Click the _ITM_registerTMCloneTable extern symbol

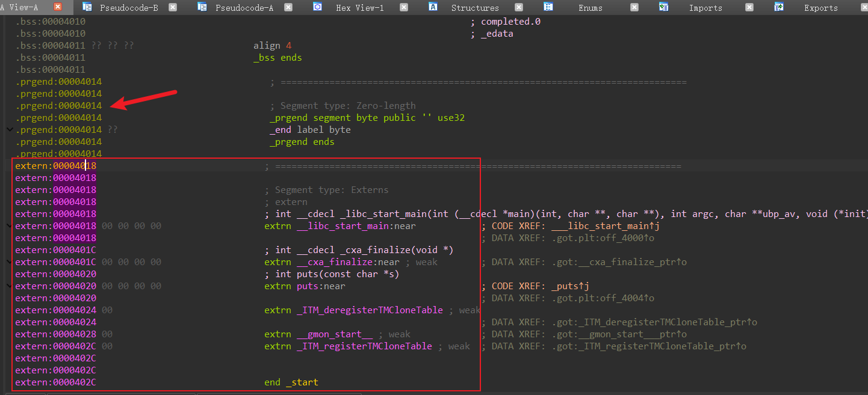point(364,346)
